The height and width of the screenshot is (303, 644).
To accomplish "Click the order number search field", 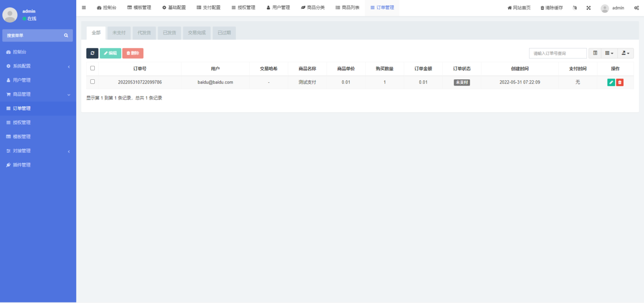I will pyautogui.click(x=558, y=53).
